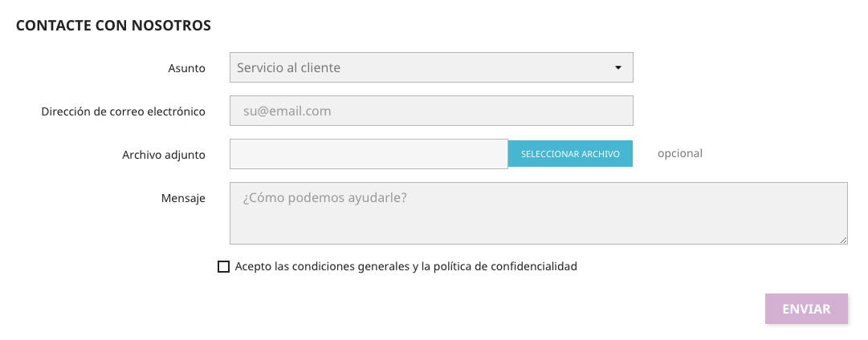Focus the email address input field
This screenshot has height=340, width=868.
point(431,111)
